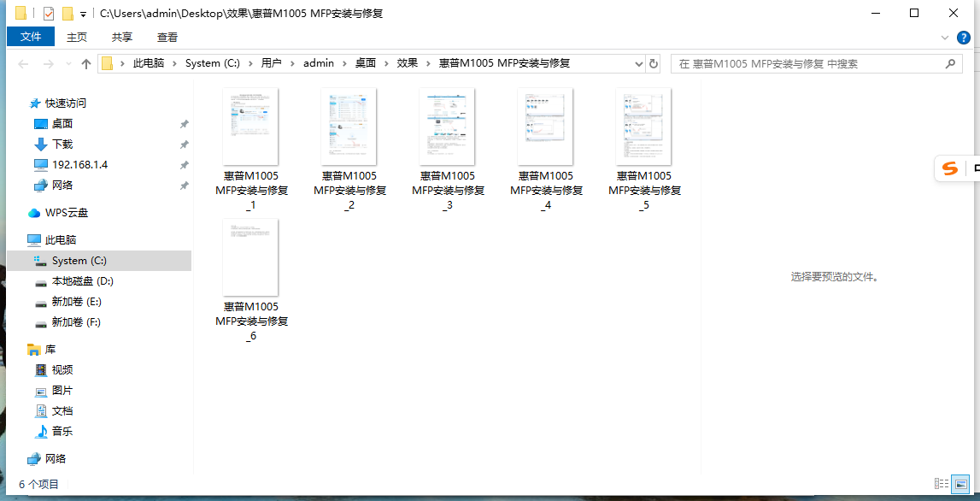
Task: Open the 文件 ribbon tab
Action: coord(31,37)
